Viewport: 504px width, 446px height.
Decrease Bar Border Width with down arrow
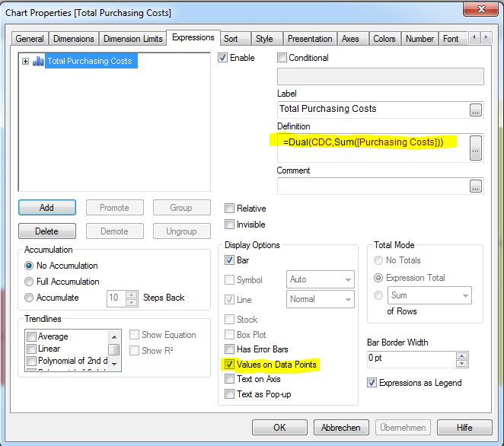pyautogui.click(x=461, y=363)
